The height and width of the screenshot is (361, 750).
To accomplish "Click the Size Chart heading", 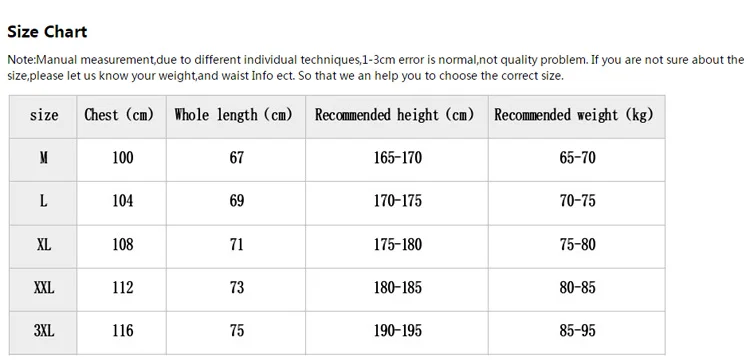I will (47, 32).
